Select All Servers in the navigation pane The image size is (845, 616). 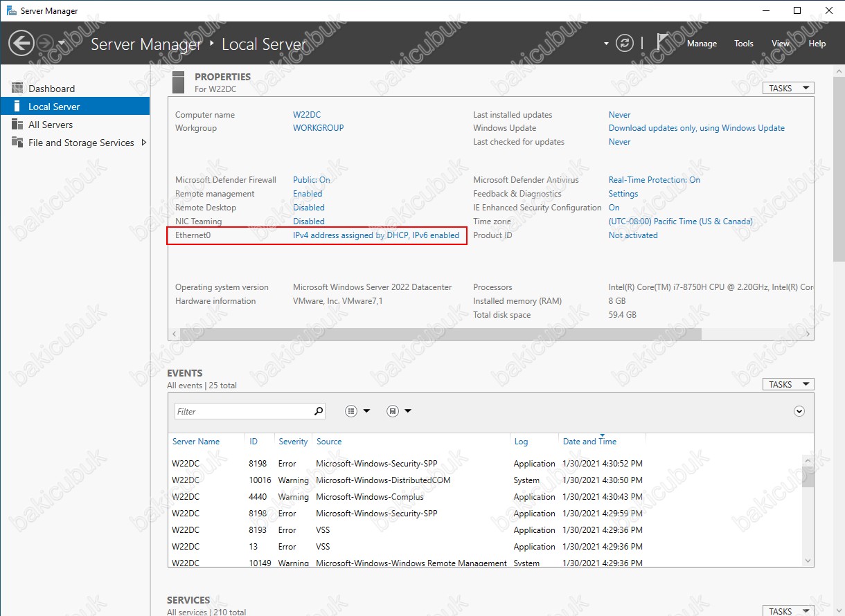[75, 125]
